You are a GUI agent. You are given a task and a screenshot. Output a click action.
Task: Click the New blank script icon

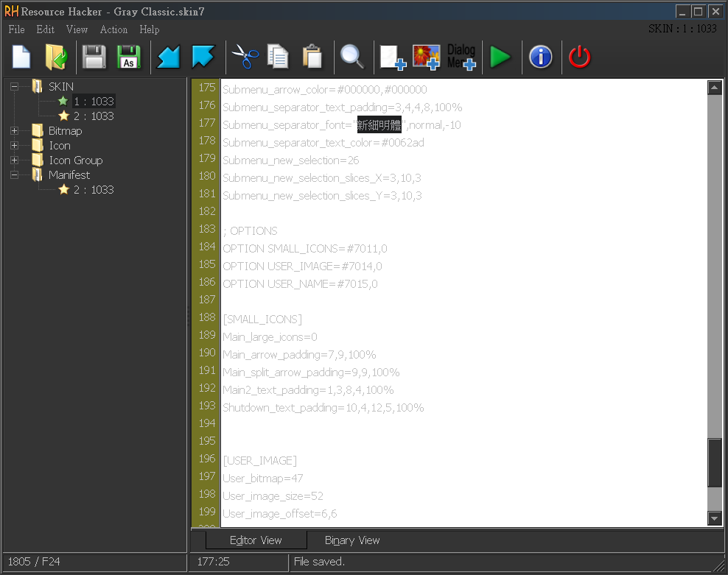click(21, 57)
